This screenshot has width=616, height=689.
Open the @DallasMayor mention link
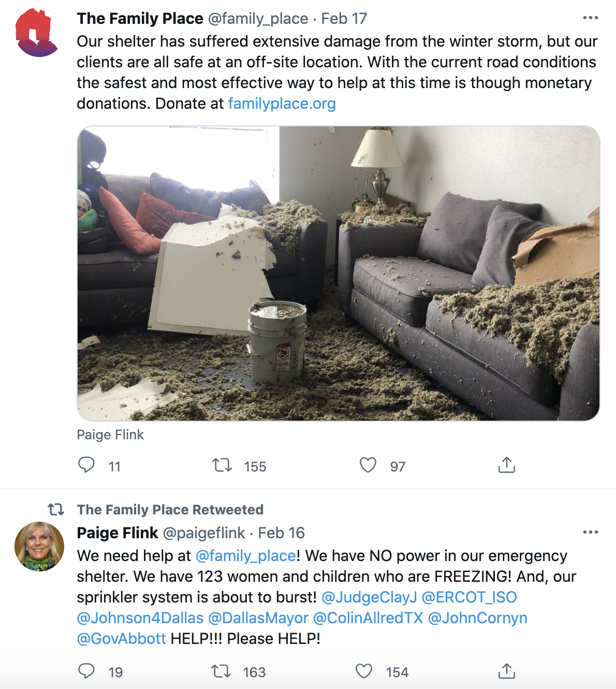[258, 618]
